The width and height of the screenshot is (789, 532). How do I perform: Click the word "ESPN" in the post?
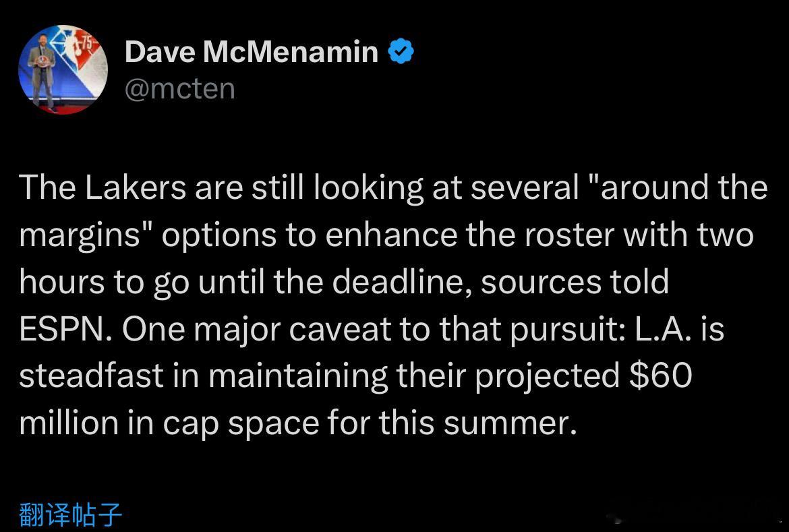pyautogui.click(x=65, y=328)
